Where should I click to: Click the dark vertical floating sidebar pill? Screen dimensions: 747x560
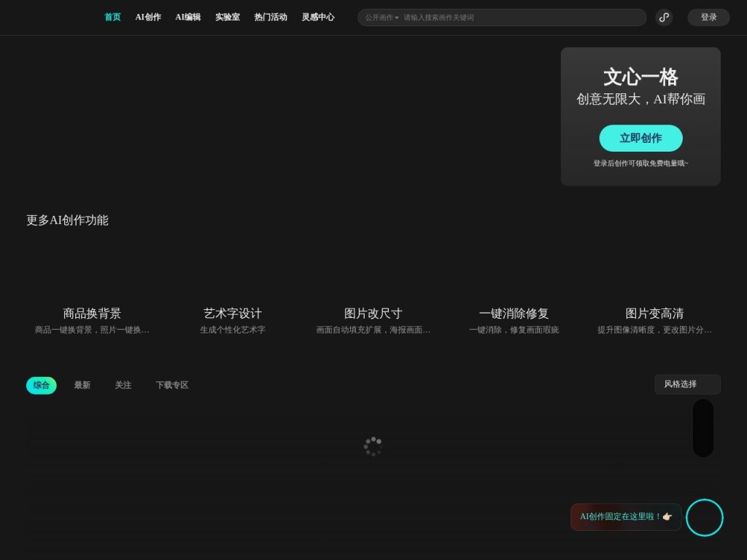point(703,428)
